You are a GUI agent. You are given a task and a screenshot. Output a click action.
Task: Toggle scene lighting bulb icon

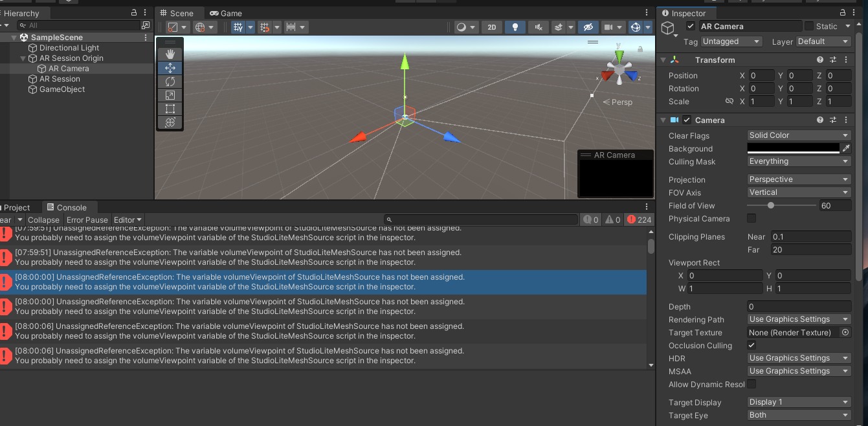[x=515, y=27]
